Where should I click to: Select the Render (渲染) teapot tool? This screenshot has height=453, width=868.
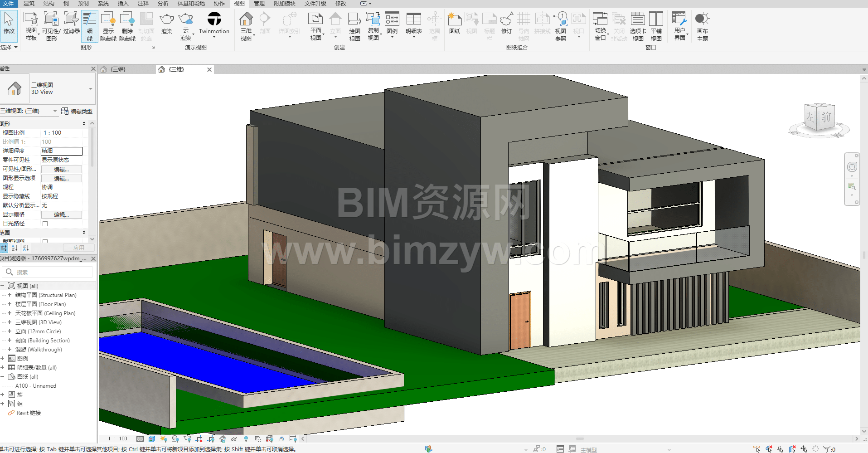[x=167, y=19]
